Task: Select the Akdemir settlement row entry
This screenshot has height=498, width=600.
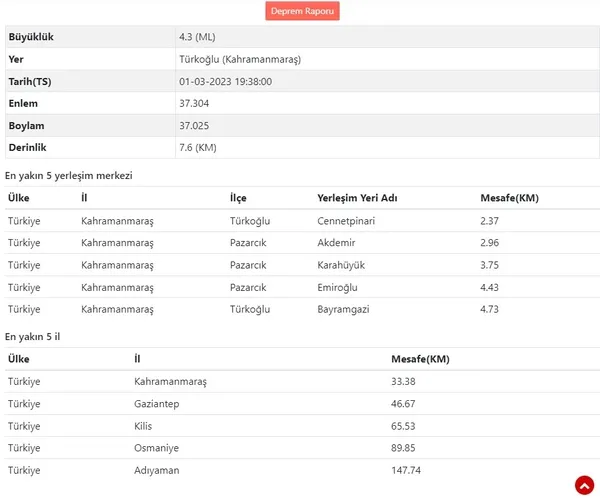Action: click(x=337, y=243)
